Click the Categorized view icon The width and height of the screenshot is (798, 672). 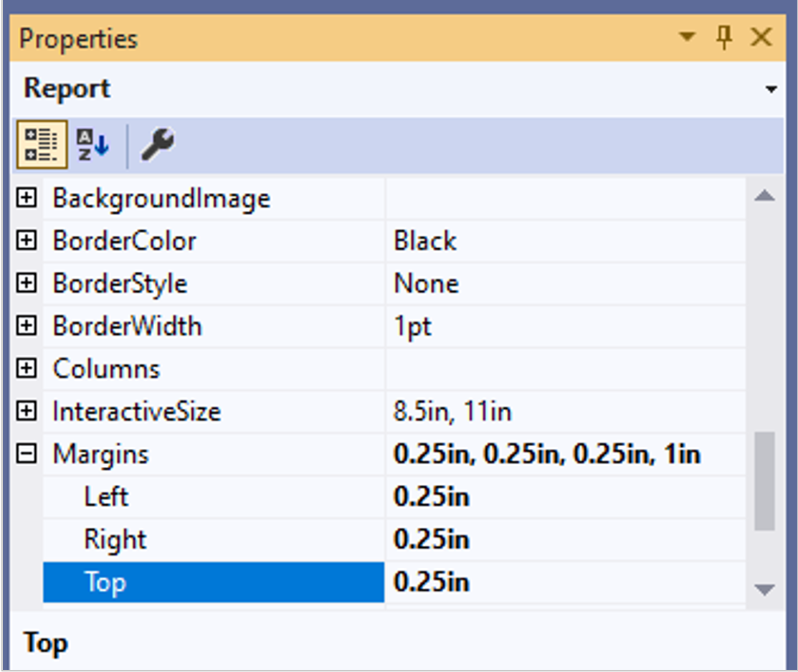[42, 146]
